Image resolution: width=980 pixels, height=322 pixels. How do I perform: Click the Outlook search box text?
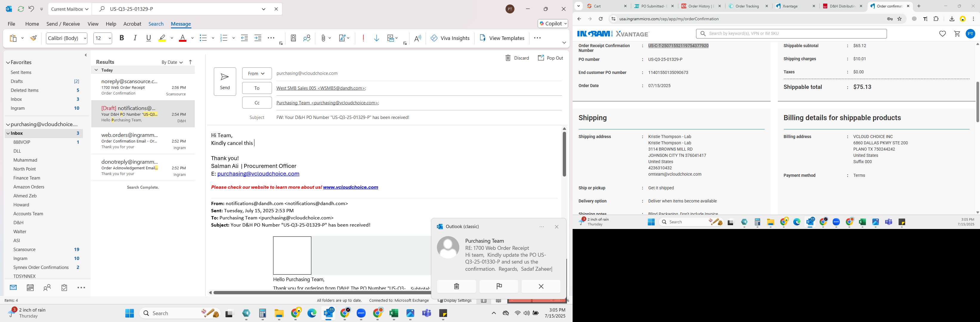click(x=132, y=9)
